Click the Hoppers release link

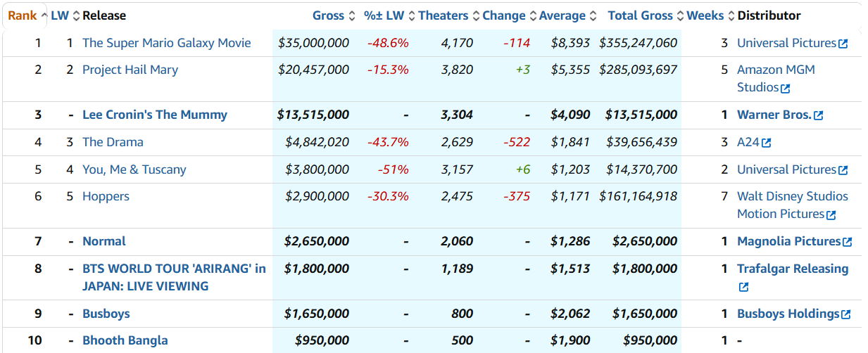coord(106,196)
